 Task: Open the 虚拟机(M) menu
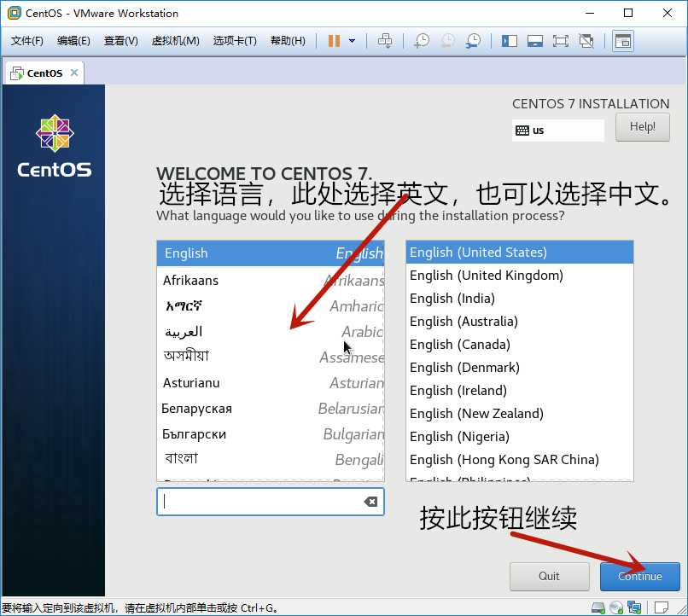click(175, 41)
